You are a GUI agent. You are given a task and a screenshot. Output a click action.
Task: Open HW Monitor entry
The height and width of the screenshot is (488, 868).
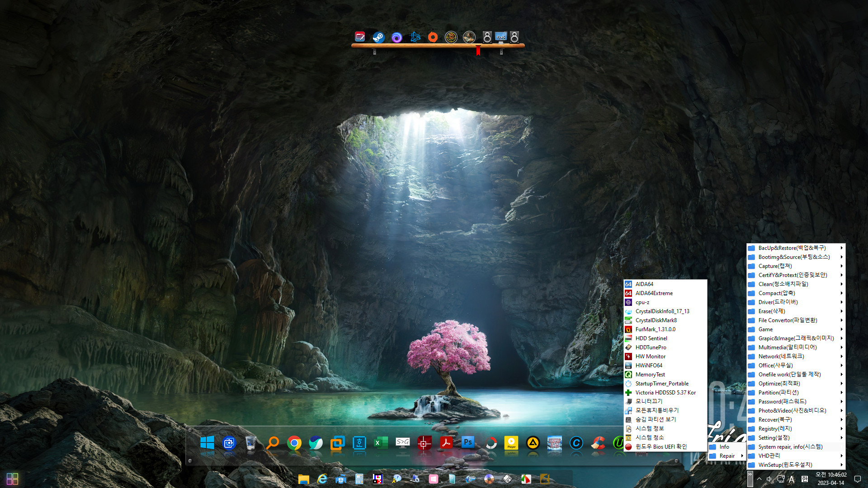(665, 356)
